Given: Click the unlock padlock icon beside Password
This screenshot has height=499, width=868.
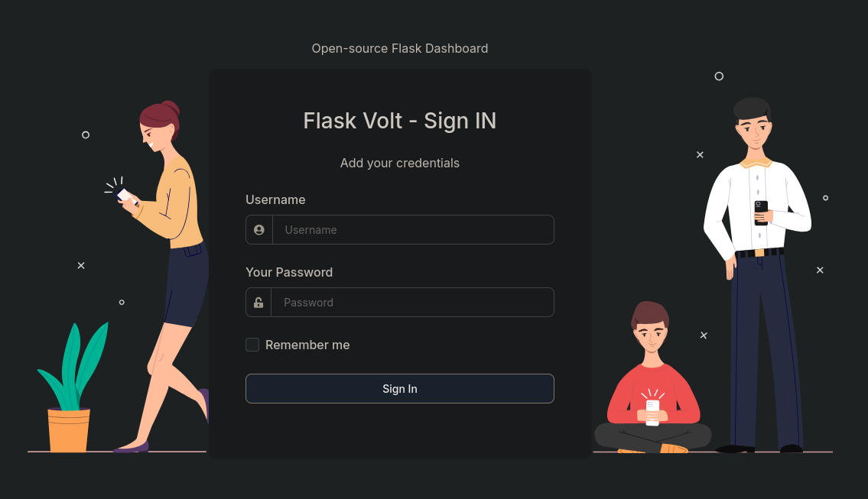Looking at the screenshot, I should pos(258,303).
